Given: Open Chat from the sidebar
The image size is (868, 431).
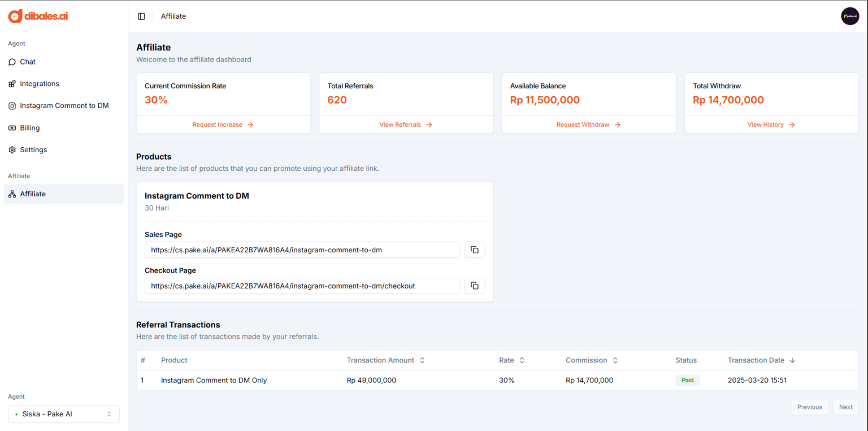Looking at the screenshot, I should (x=28, y=62).
